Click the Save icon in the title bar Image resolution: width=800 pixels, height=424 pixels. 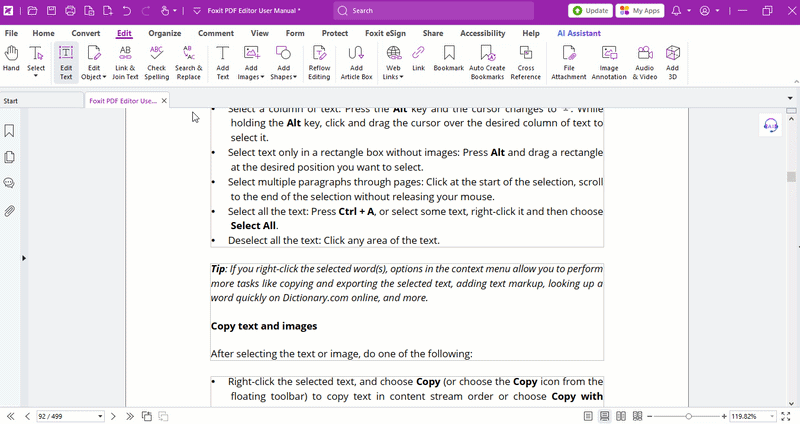tap(51, 11)
